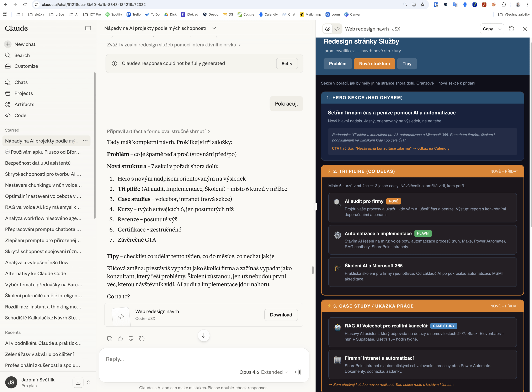
Task: Open the Tipy tab in the artifact
Action: click(x=407, y=64)
